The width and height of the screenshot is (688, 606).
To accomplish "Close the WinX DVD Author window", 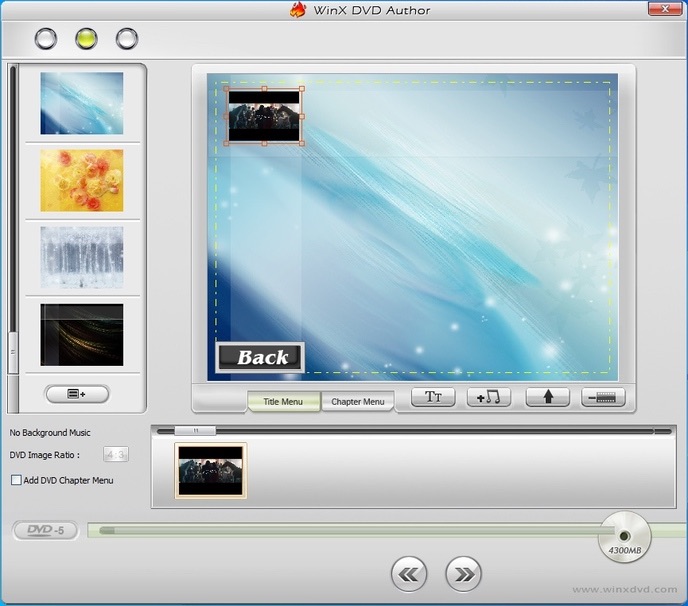I will coord(665,8).
